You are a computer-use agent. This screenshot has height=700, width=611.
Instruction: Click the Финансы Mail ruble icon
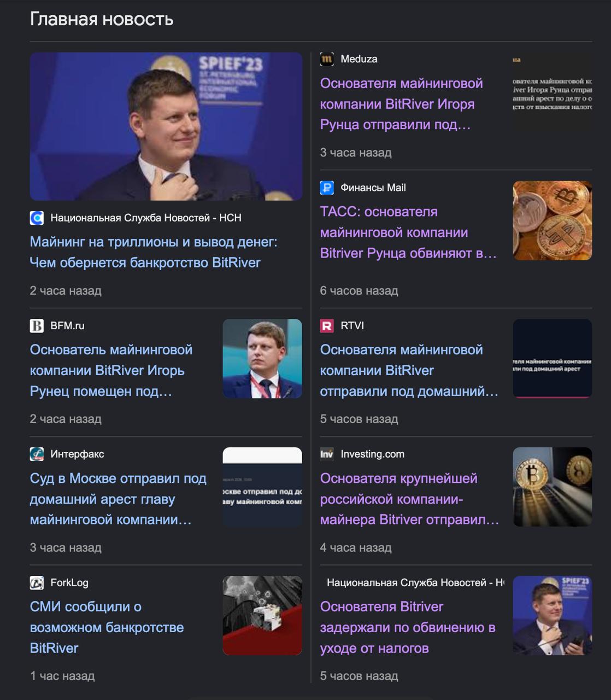point(327,188)
